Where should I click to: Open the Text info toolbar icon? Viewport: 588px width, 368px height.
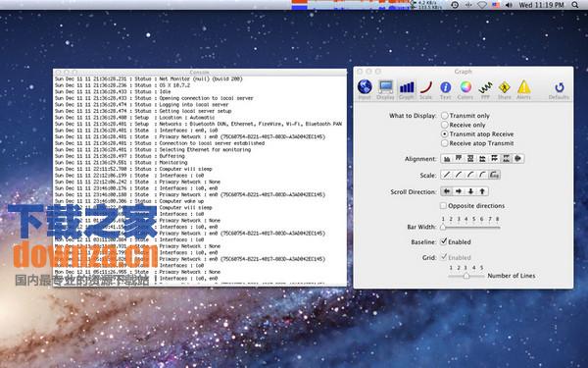(445, 87)
